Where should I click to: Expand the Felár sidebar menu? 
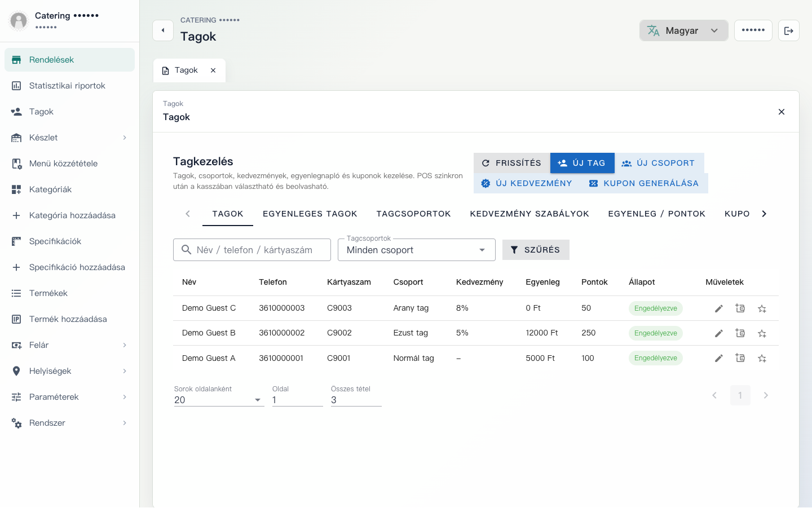[x=69, y=345]
